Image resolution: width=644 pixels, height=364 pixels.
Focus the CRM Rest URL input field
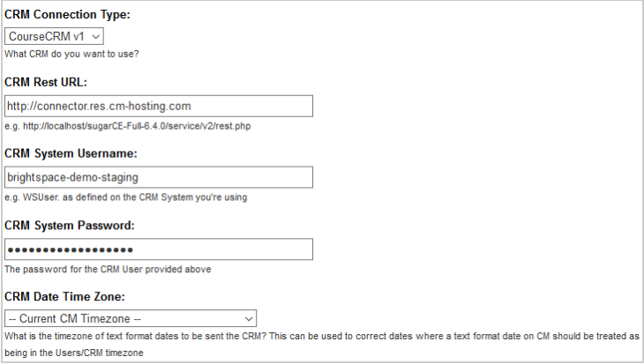pyautogui.click(x=159, y=107)
